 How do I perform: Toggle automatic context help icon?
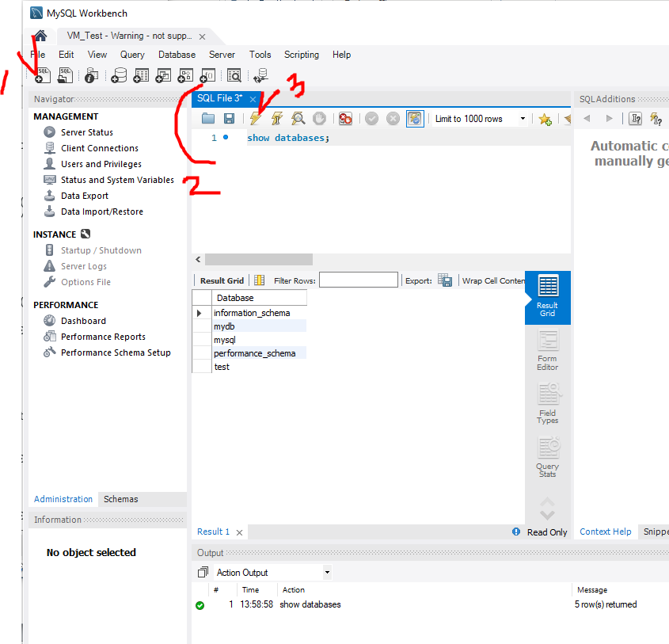coord(656,119)
